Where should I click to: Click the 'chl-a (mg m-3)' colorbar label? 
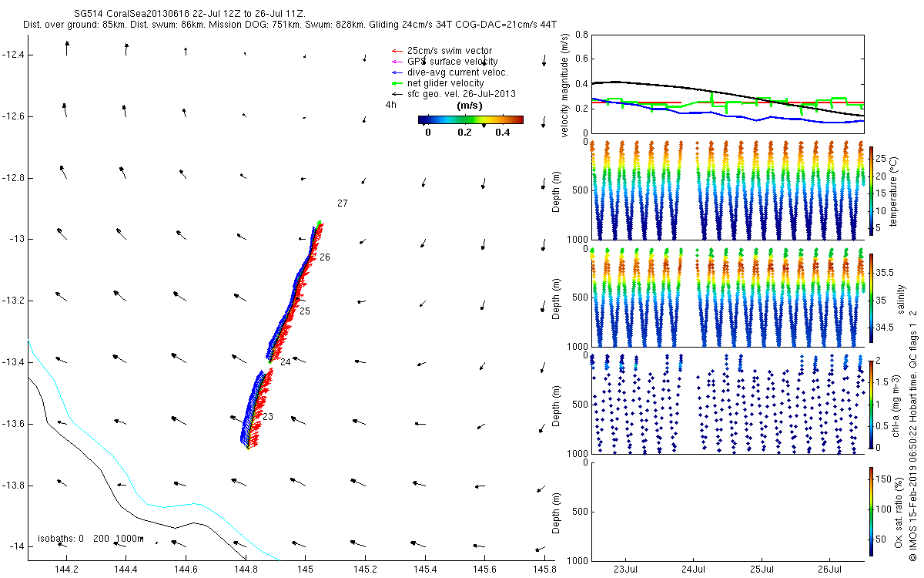click(x=896, y=404)
